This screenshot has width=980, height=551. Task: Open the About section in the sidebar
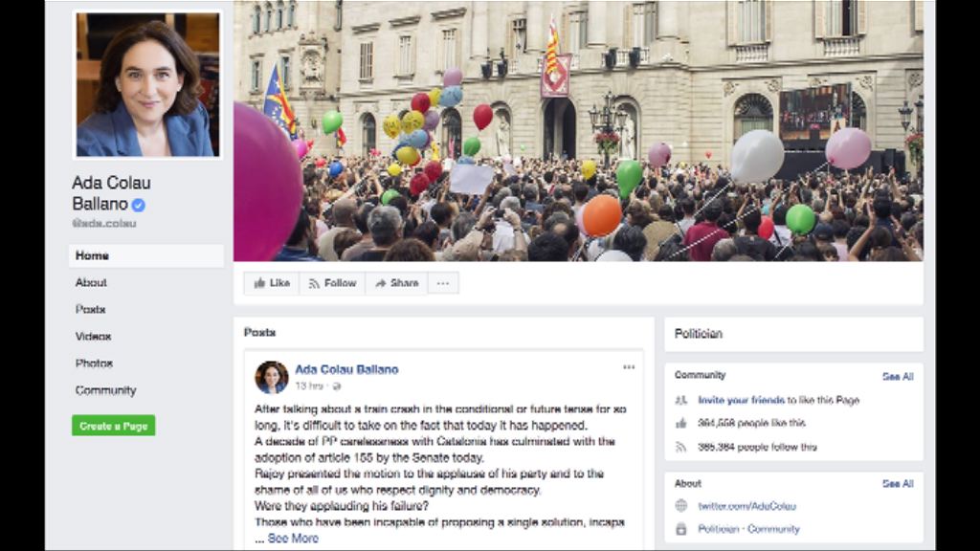point(91,283)
